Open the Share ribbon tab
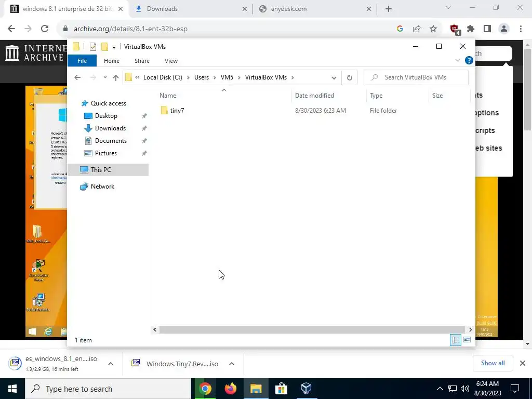The height and width of the screenshot is (399, 532). click(142, 61)
